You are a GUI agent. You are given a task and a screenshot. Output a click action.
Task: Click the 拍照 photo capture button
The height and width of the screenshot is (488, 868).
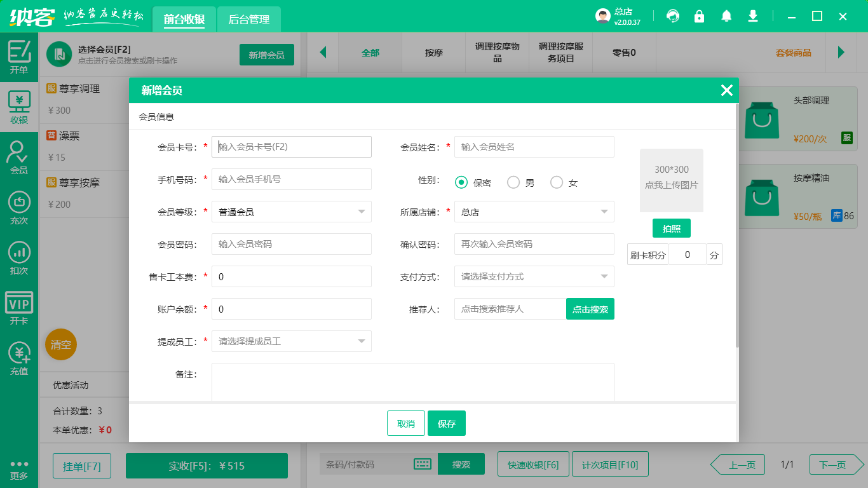tap(672, 227)
